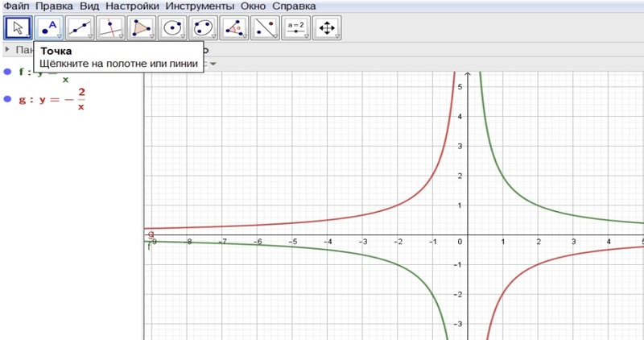
Task: Activate the Polygon tool
Action: 141,28
